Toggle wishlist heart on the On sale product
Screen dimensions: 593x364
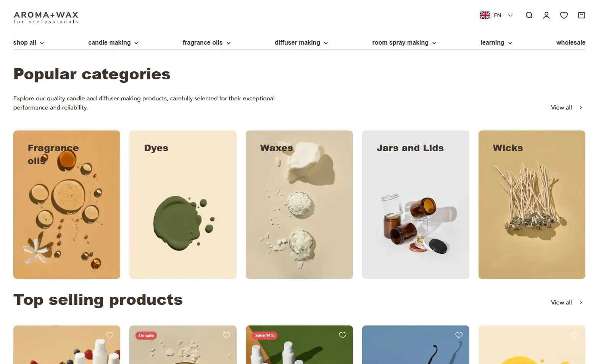pos(226,335)
